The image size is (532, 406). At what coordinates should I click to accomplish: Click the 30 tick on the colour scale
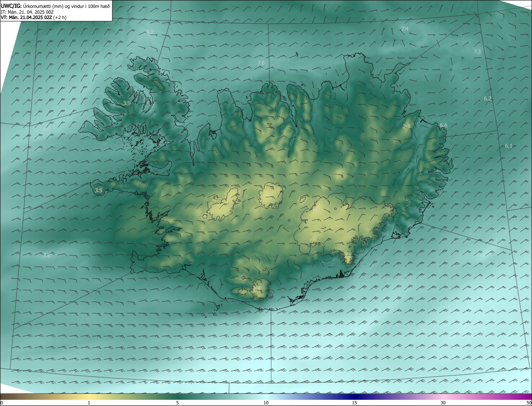point(443,403)
